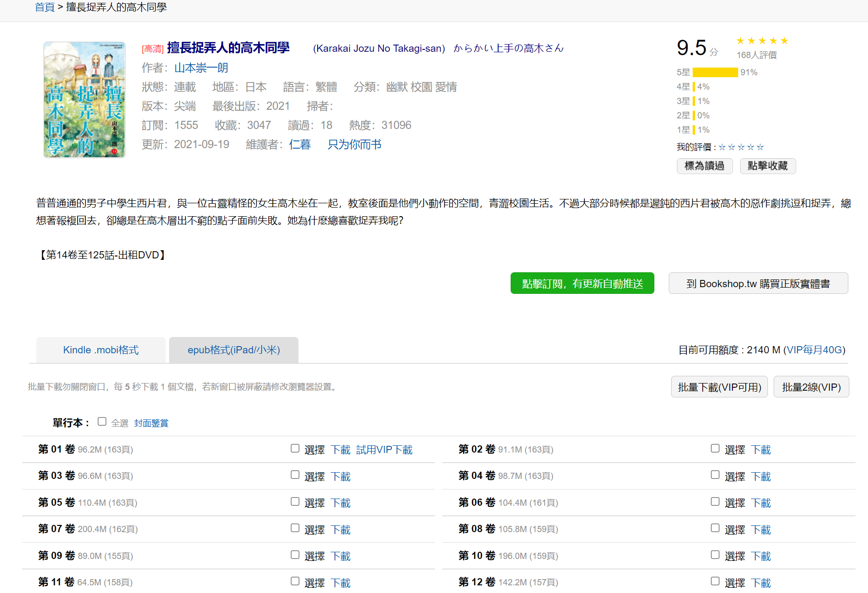
Task: Check the select box for volume 01
Action: (x=295, y=449)
